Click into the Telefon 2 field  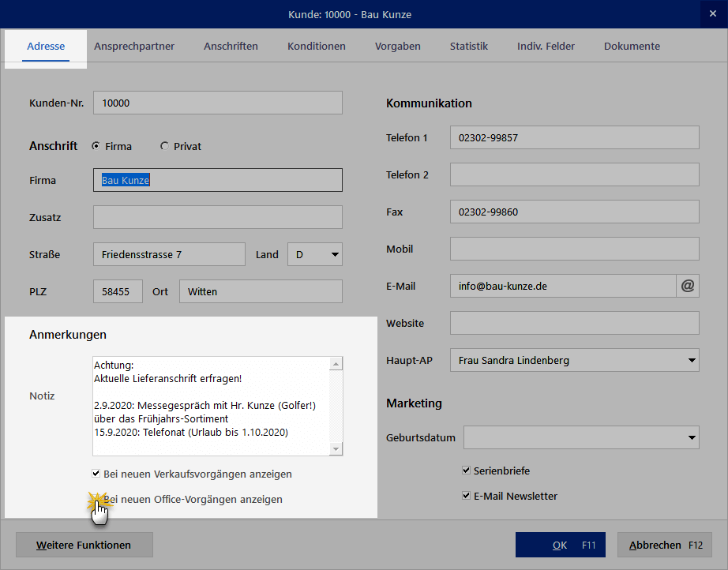point(574,174)
